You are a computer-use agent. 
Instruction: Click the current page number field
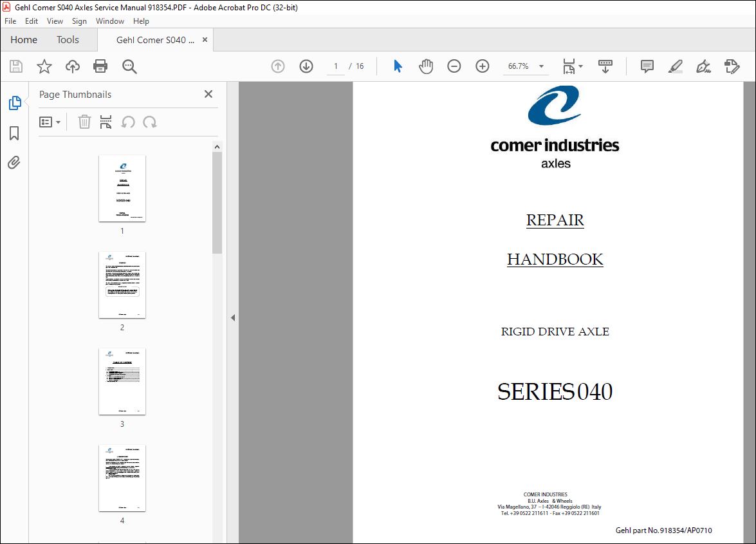[x=336, y=66]
